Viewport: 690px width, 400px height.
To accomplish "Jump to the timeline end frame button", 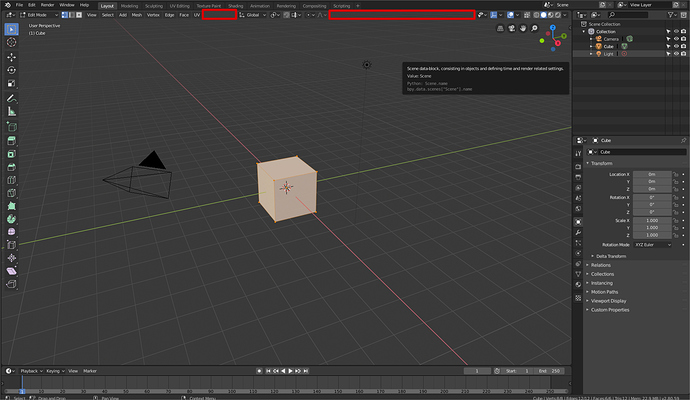I will [306, 371].
